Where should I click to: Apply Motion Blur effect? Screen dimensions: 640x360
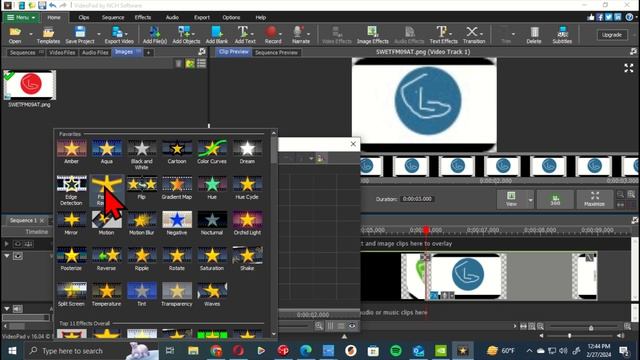(142, 223)
